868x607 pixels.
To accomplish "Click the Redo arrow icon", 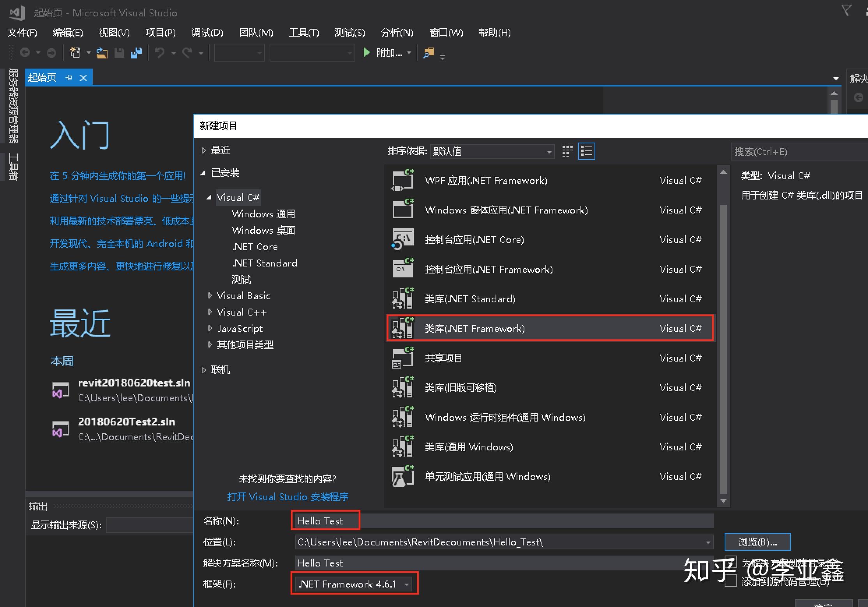I will coord(187,53).
